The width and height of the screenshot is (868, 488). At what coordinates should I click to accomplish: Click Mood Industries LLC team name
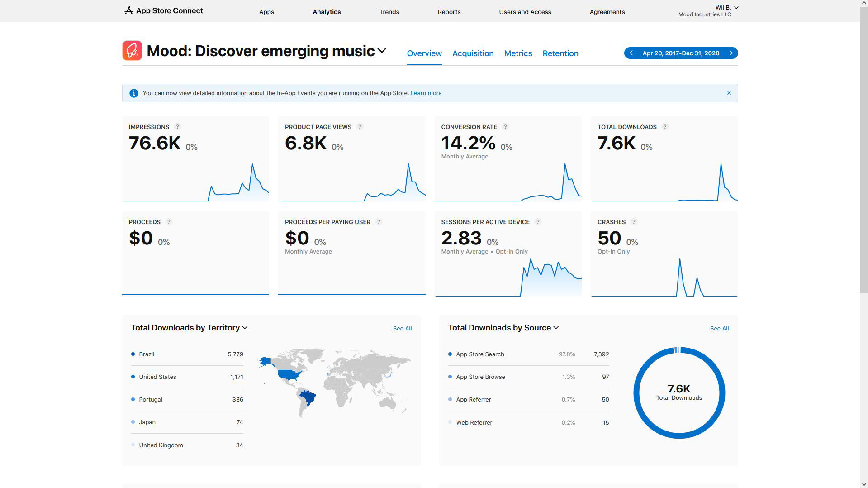[704, 14]
